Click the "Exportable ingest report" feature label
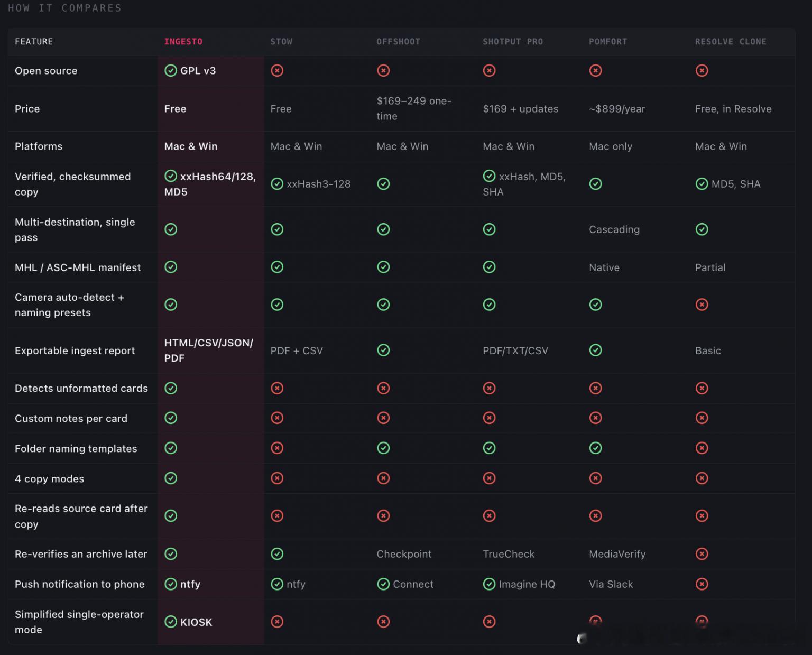812x655 pixels. click(x=75, y=350)
